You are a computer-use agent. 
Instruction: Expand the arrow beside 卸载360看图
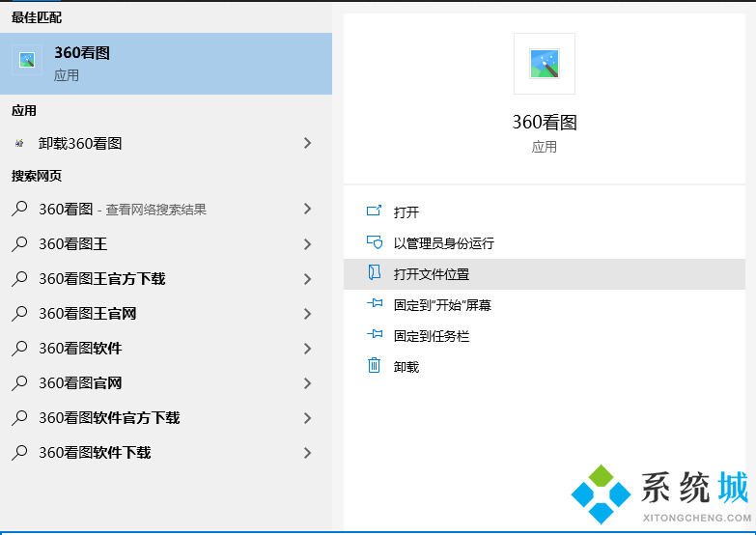tap(307, 143)
